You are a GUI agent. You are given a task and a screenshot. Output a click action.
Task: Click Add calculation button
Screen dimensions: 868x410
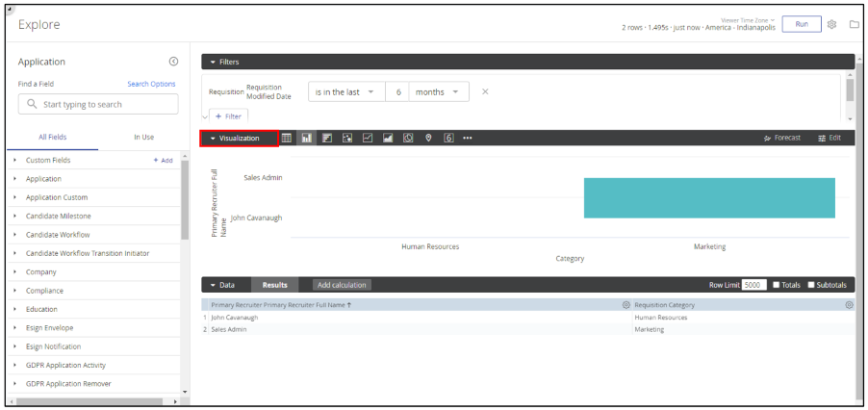(342, 285)
